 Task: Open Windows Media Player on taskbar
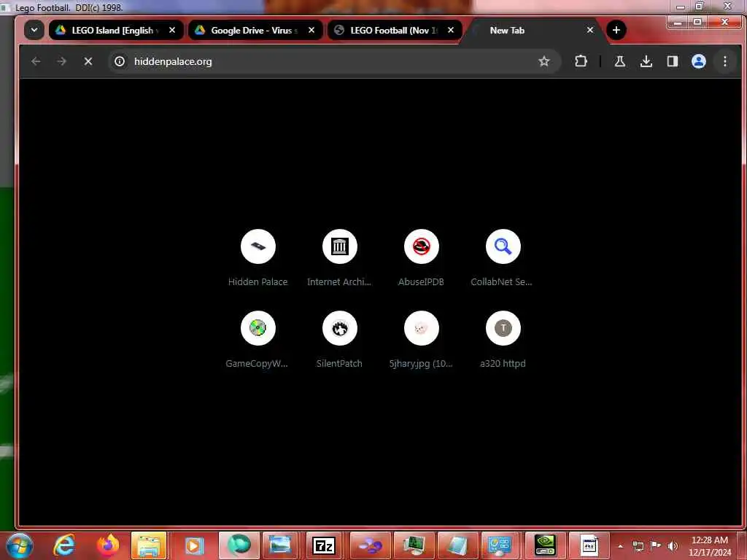pyautogui.click(x=194, y=545)
